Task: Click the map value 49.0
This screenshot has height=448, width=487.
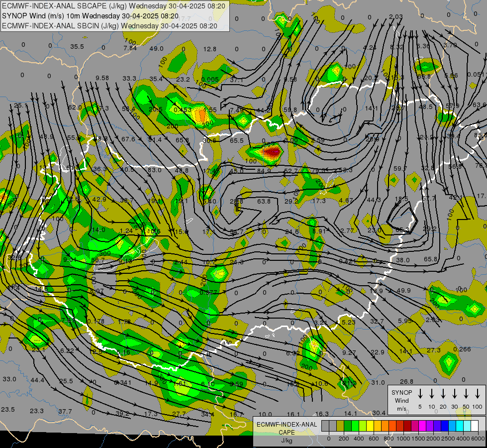Action: tap(157, 48)
